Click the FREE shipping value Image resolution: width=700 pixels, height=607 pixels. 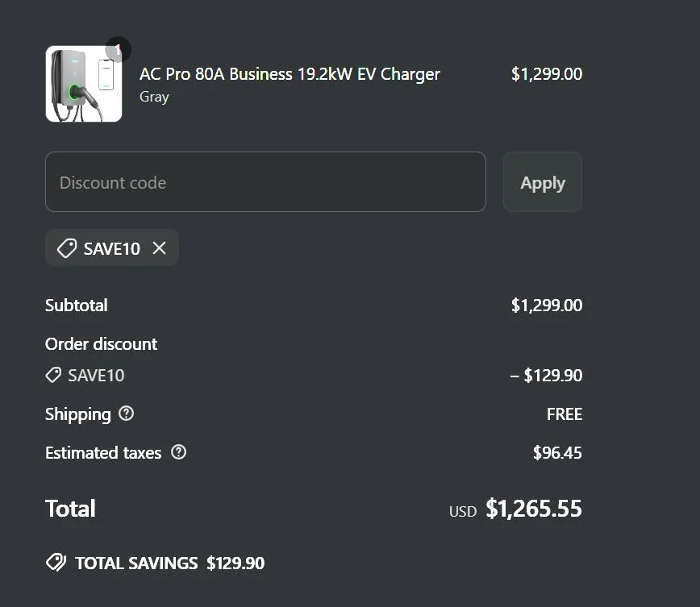pyautogui.click(x=564, y=414)
